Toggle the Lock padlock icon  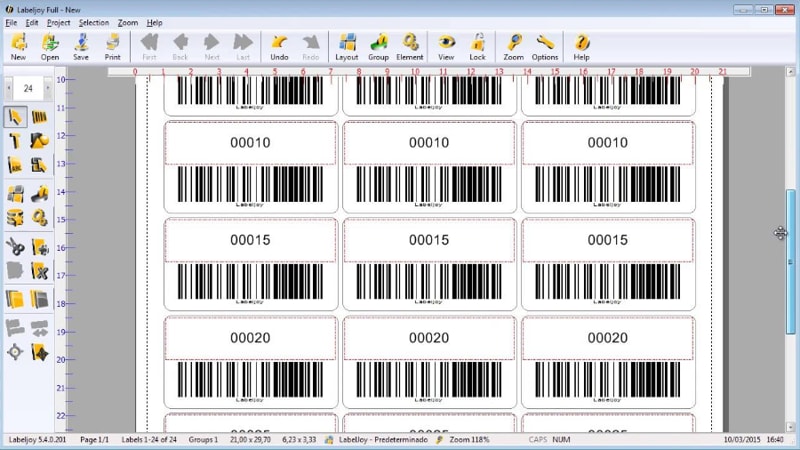coord(478,47)
